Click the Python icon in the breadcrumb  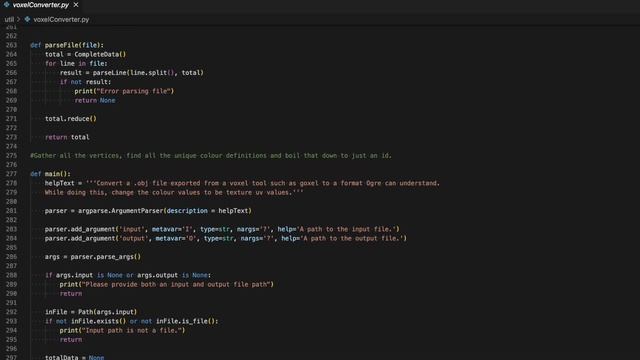coord(27,19)
